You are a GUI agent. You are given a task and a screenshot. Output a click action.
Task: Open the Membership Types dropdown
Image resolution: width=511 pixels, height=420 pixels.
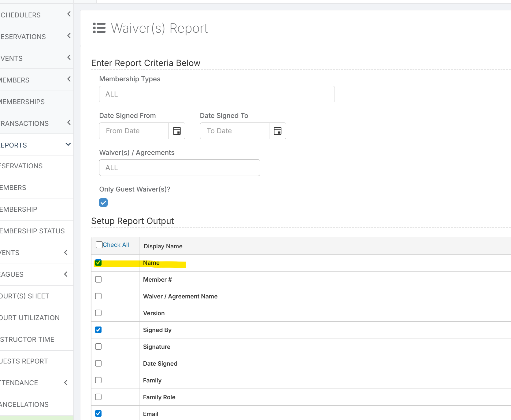217,94
